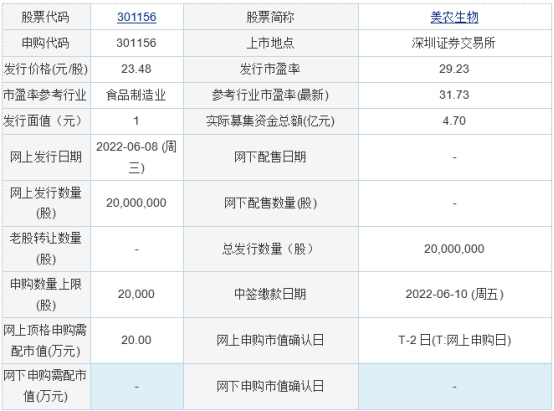Select the 网上发行日期 2022-06-08 cell

point(137,157)
